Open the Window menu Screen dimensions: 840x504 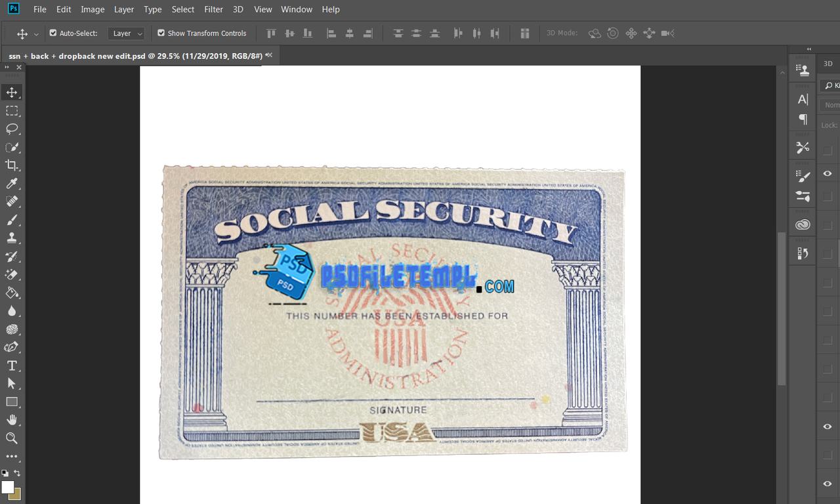(297, 9)
